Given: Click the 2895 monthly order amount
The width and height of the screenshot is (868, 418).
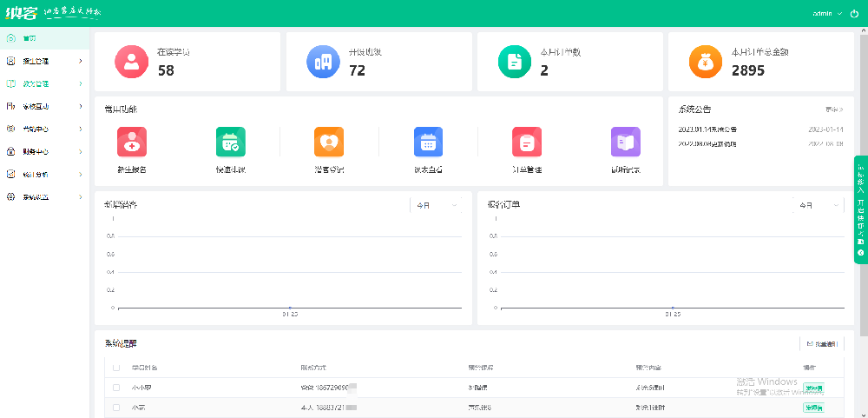Looking at the screenshot, I should (748, 70).
